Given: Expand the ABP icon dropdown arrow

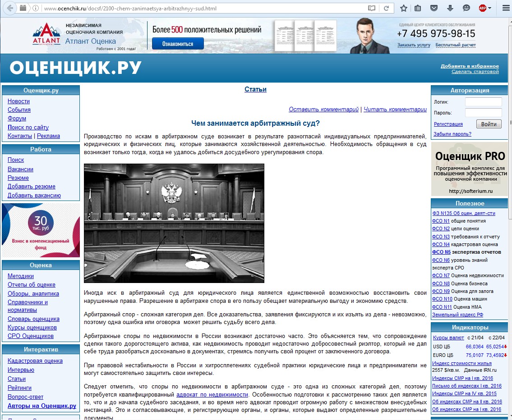Looking at the screenshot, I should coord(489,8).
